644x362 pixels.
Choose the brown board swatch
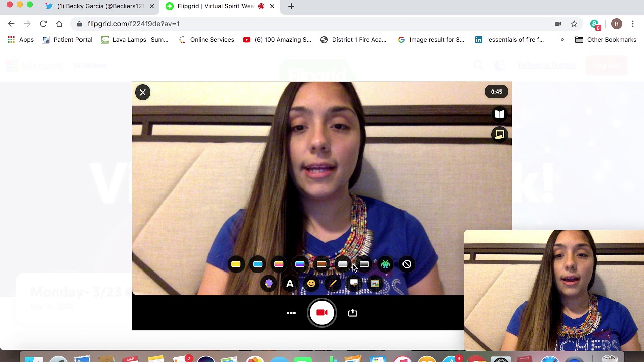pos(321,264)
